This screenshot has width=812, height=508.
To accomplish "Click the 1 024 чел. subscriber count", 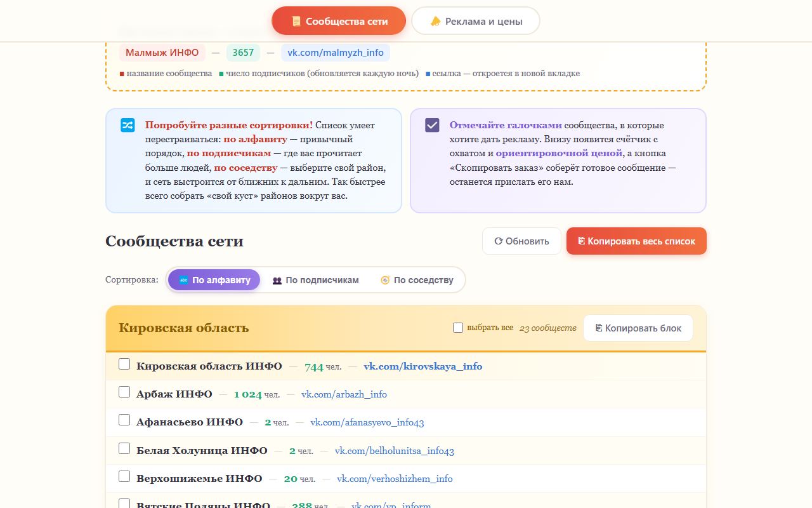I will (x=257, y=394).
